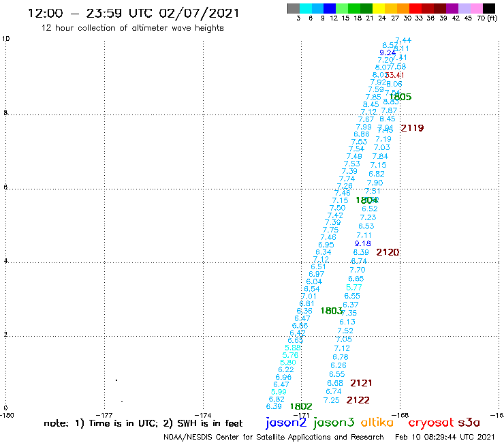Click the green 1805 time marker
The height and width of the screenshot is (443, 504).
[x=400, y=97]
